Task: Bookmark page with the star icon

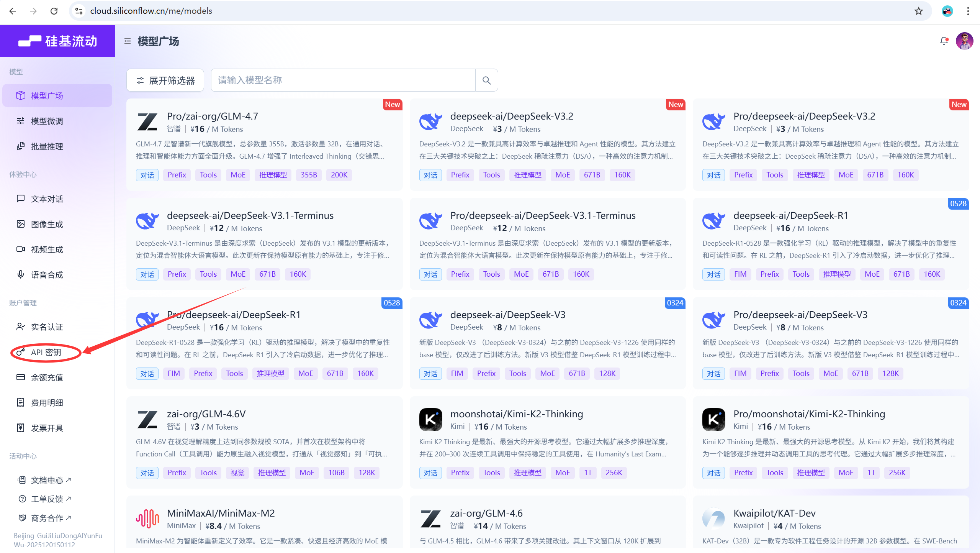Action: (x=918, y=11)
